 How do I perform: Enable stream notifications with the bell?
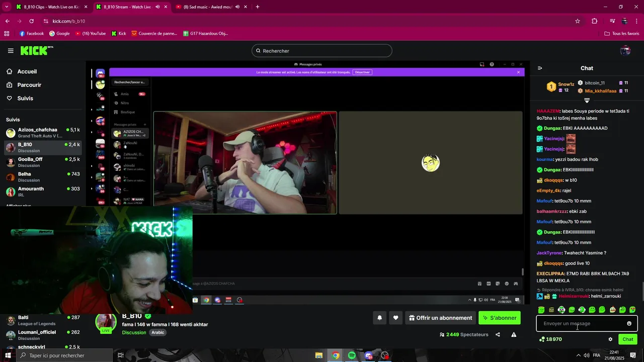tap(379, 318)
